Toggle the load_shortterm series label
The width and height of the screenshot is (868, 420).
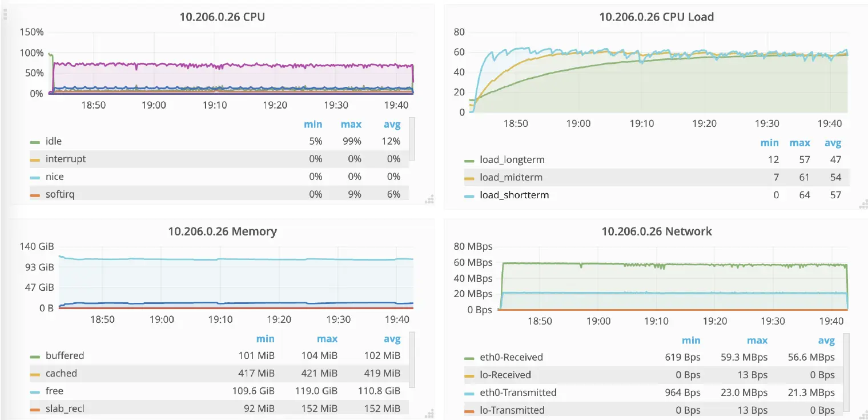[514, 195]
